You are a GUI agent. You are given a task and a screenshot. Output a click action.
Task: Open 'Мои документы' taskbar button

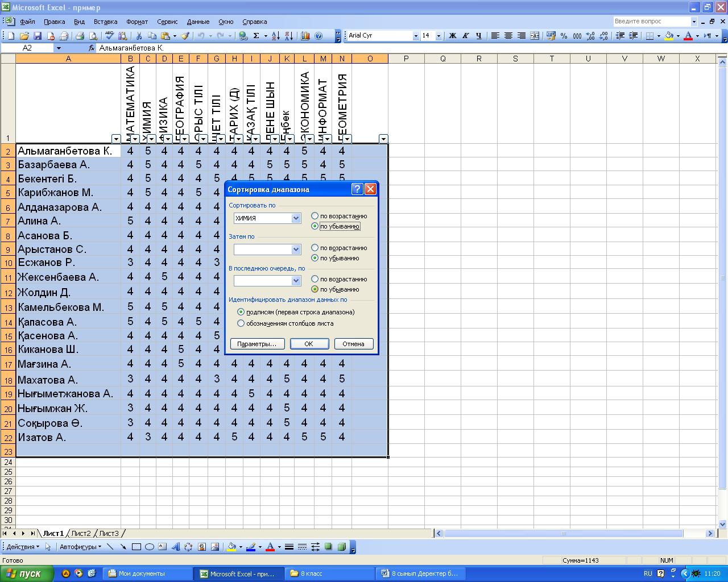[148, 573]
